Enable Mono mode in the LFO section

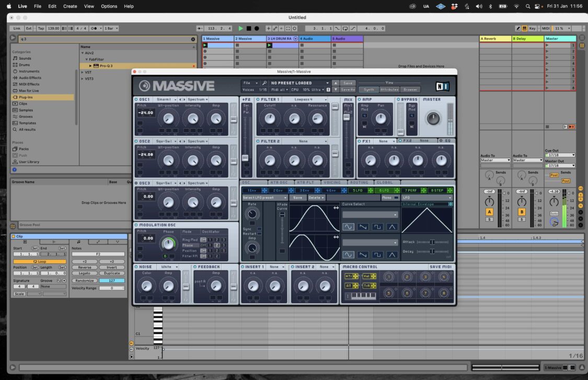396,198
